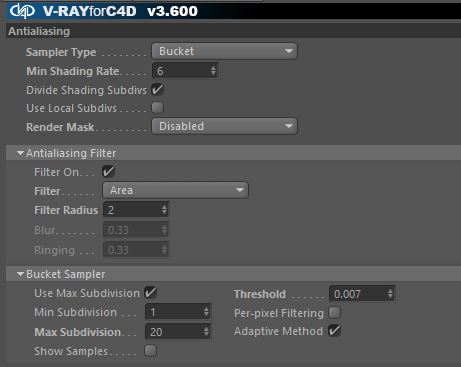The width and height of the screenshot is (461, 367).
Task: Enable Use Local Subdivs checkbox
Action: [157, 108]
